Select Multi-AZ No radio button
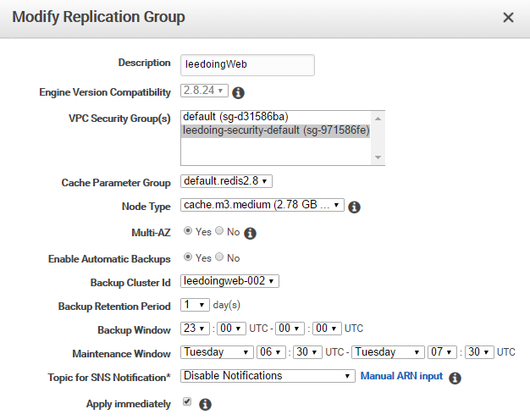Image resolution: width=530 pixels, height=420 pixels. [x=219, y=231]
